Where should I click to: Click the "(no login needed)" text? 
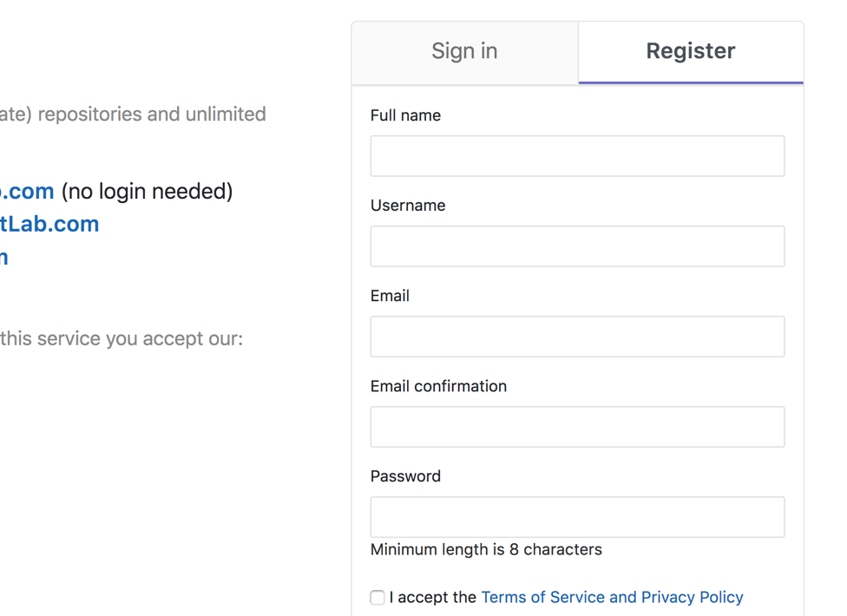coord(147,191)
